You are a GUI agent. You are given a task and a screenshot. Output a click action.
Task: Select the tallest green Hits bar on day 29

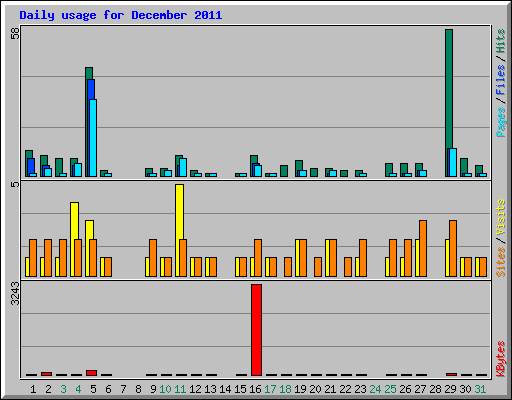tap(449, 103)
